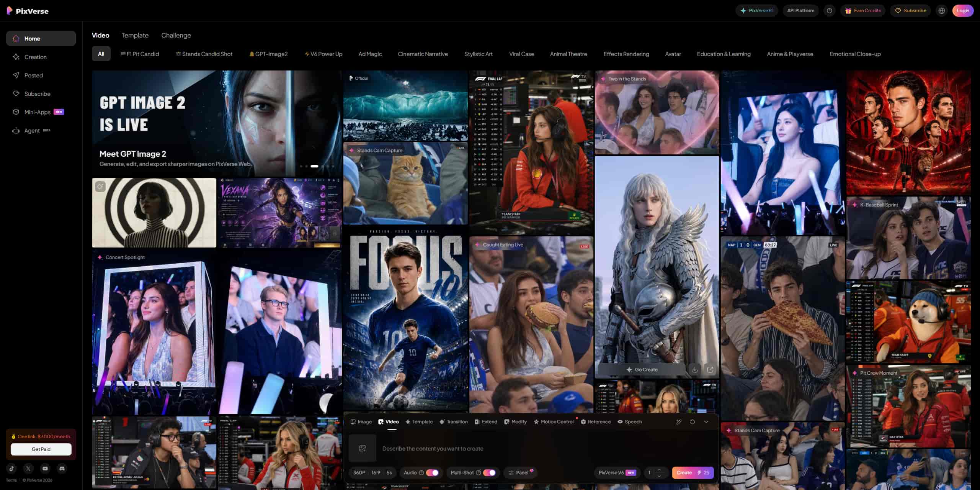Click the magic pen prompt enhancer icon
This screenshot has height=490, width=980.
(x=679, y=422)
